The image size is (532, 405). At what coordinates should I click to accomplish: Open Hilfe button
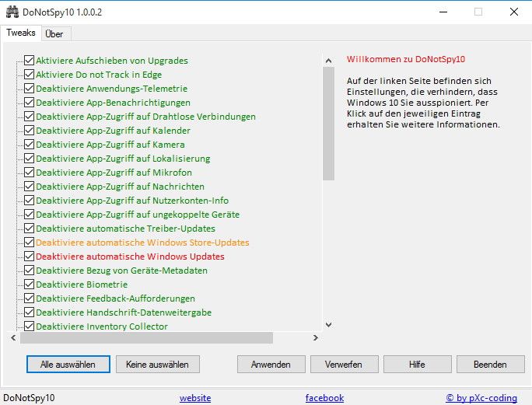click(x=418, y=365)
